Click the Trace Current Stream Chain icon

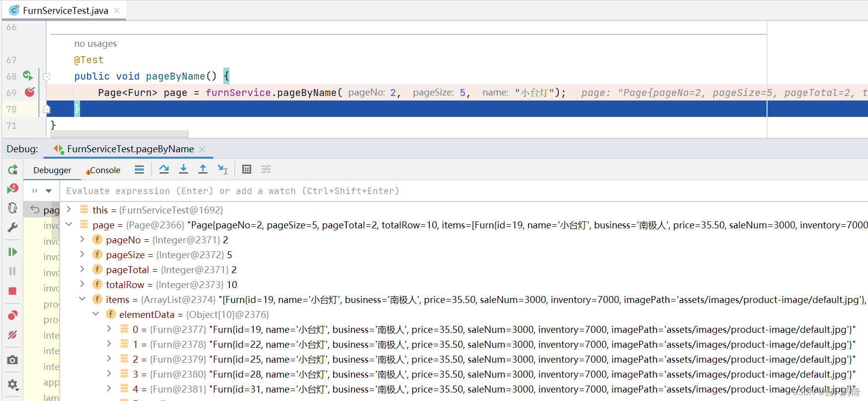coord(266,170)
